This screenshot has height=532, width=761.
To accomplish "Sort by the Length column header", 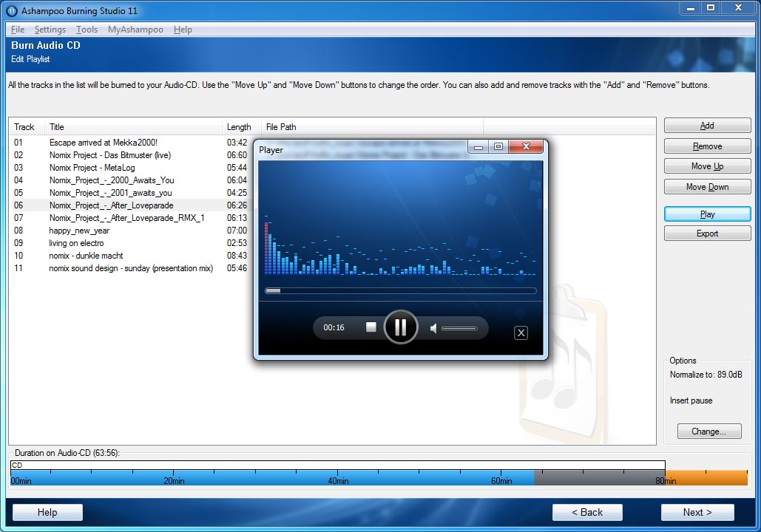I will [x=242, y=127].
